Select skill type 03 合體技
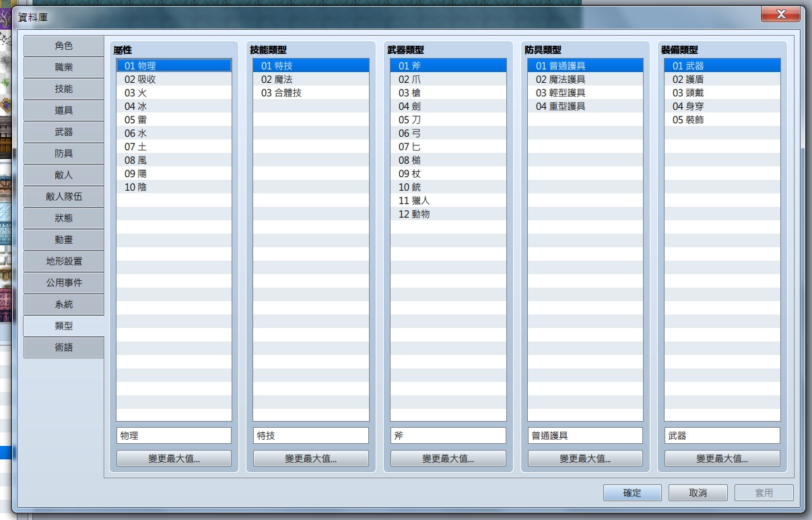Screen dimensions: 812x520 click(311, 93)
